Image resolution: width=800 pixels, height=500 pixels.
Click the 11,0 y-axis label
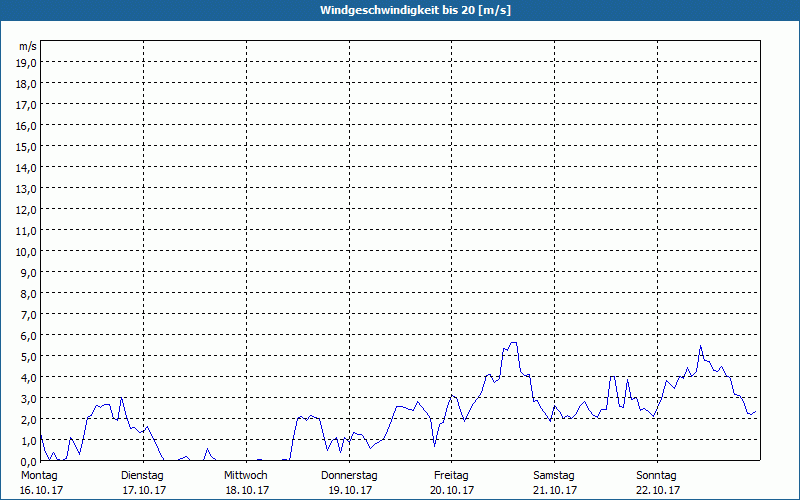coord(26,231)
